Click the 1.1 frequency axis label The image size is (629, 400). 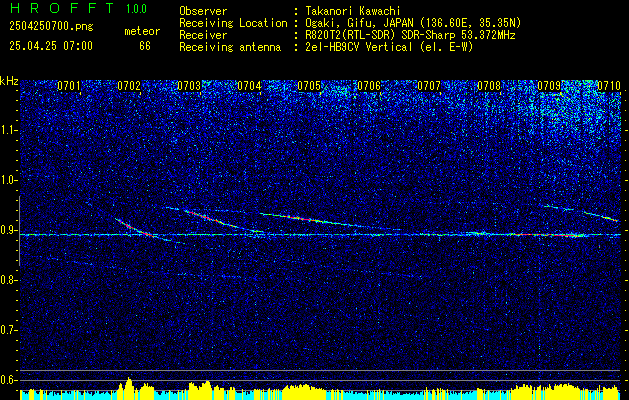click(8, 130)
